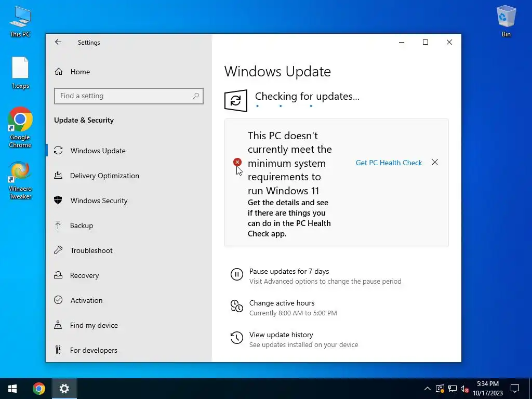
Task: Click the active hours clock icon
Action: click(236, 305)
